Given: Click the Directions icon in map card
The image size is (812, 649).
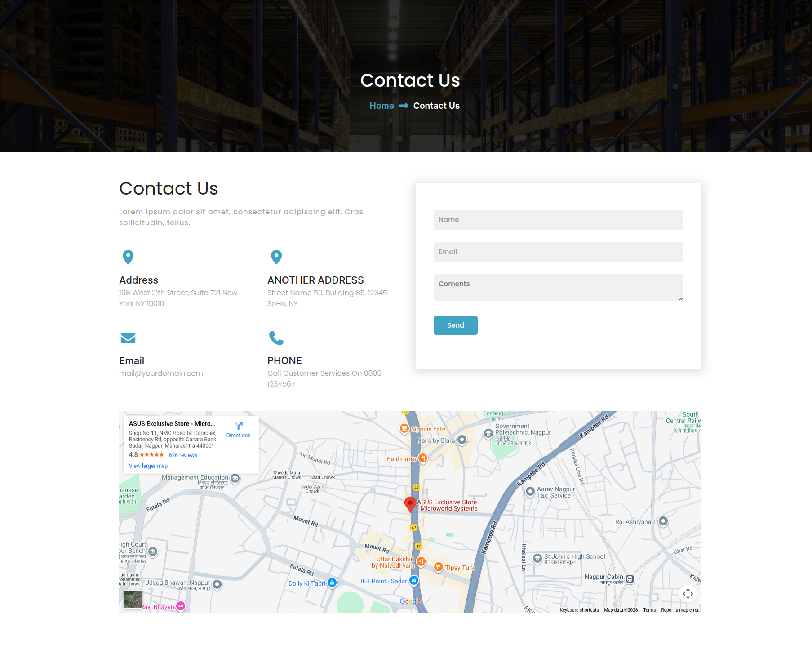Looking at the screenshot, I should pos(238,426).
